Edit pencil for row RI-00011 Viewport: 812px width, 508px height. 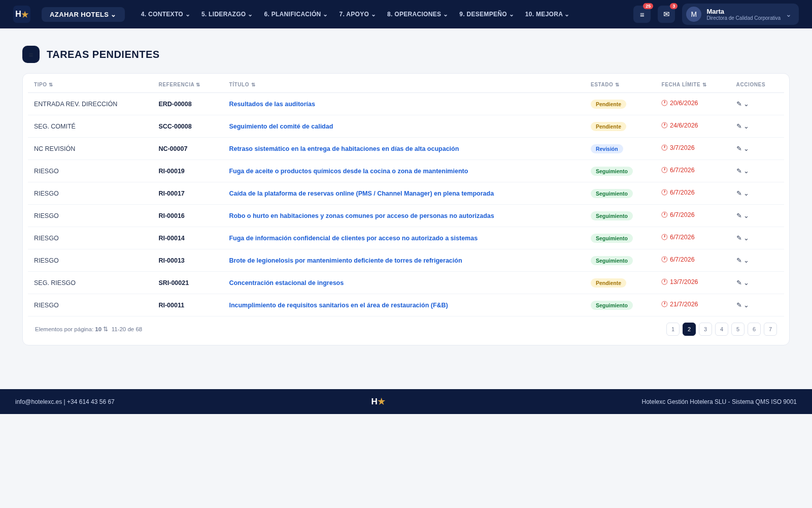pyautogui.click(x=739, y=305)
